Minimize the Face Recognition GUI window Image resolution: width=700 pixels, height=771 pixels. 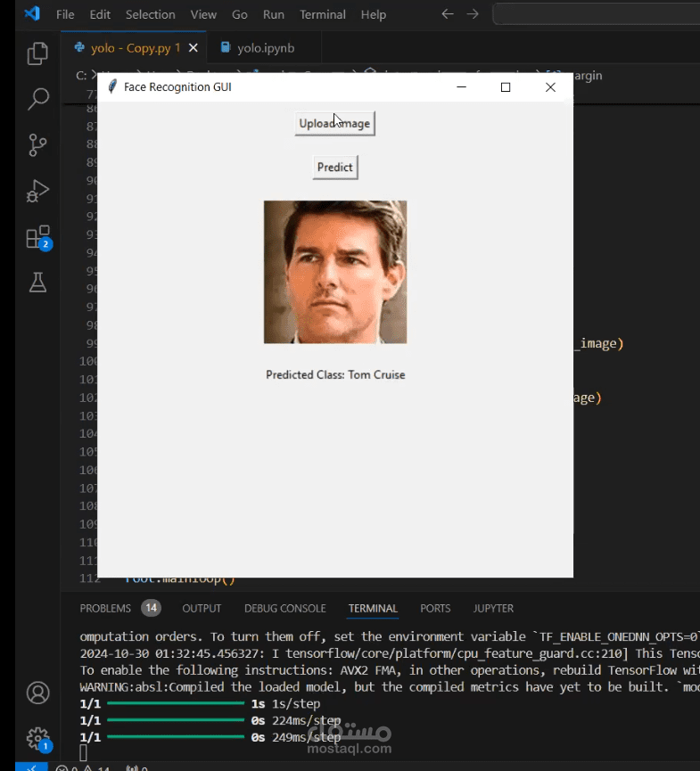pos(461,87)
